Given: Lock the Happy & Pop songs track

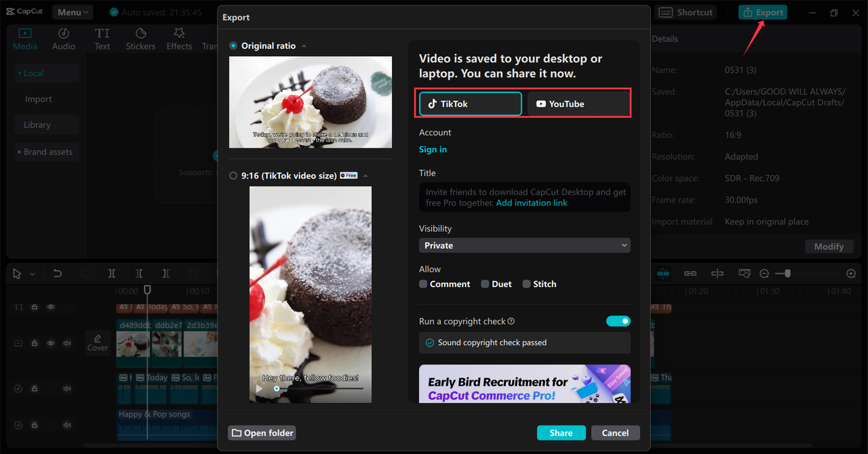Looking at the screenshot, I should 35,426.
